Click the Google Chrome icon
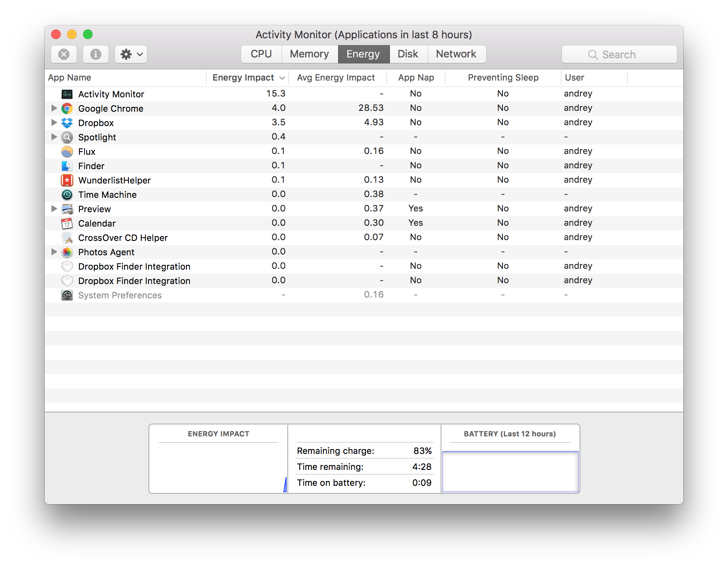728x568 pixels. click(67, 108)
